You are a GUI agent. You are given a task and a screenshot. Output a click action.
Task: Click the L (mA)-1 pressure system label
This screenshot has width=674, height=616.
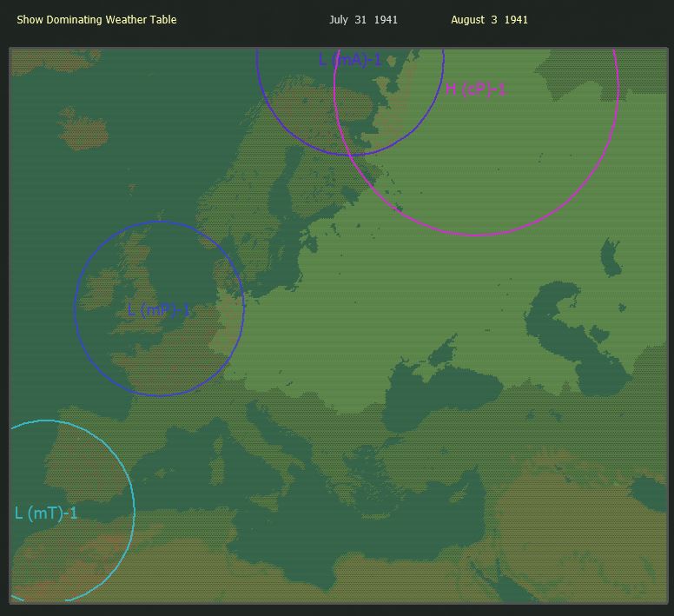350,59
